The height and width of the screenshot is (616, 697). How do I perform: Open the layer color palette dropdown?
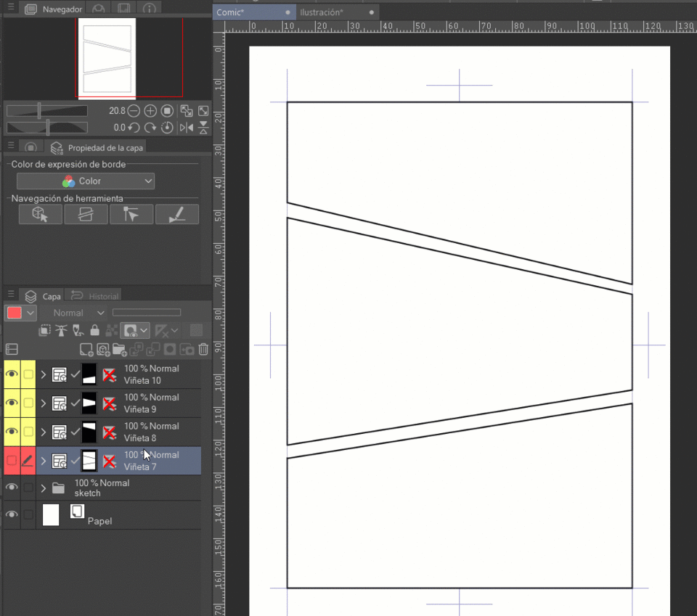30,313
